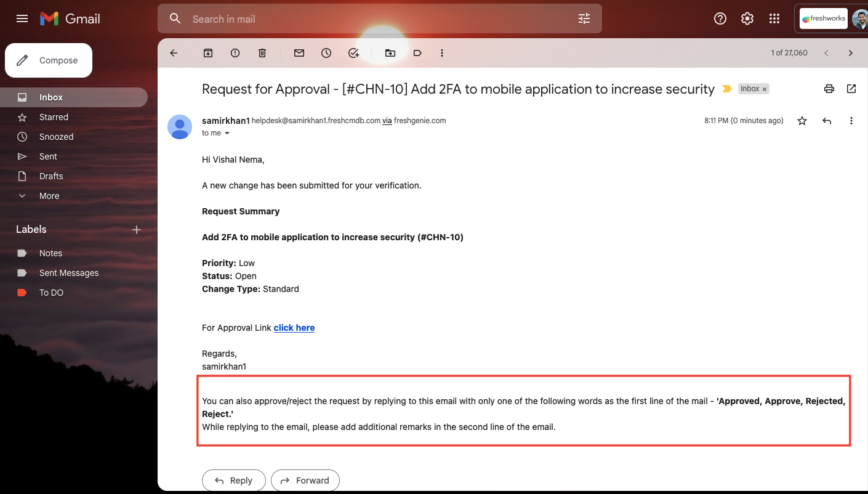Remove the Inbox label chip
The height and width of the screenshot is (494, 868).
pos(764,89)
